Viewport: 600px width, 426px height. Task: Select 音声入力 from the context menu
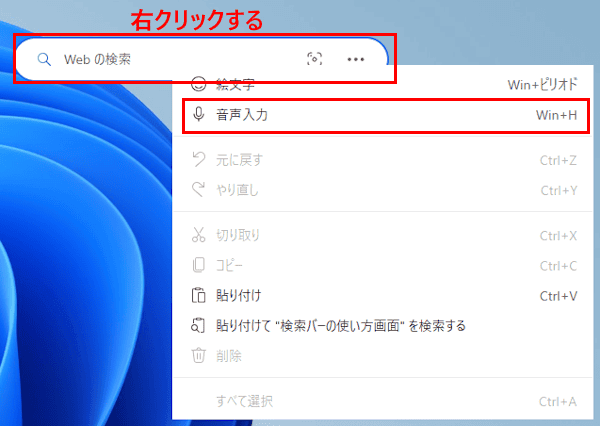385,115
